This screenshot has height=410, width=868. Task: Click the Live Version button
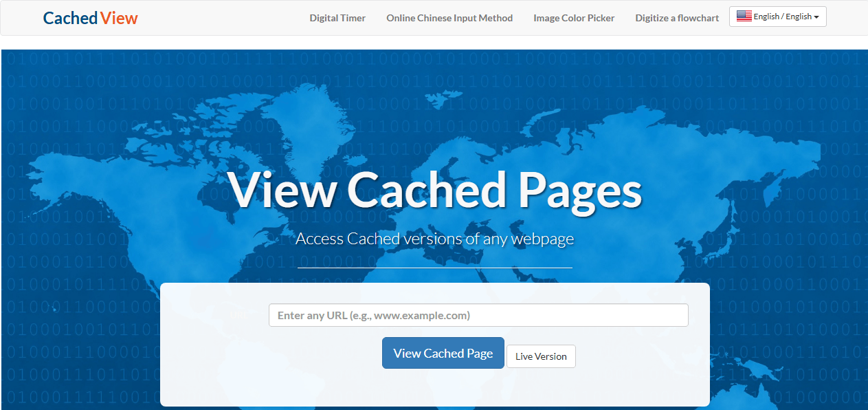point(541,356)
